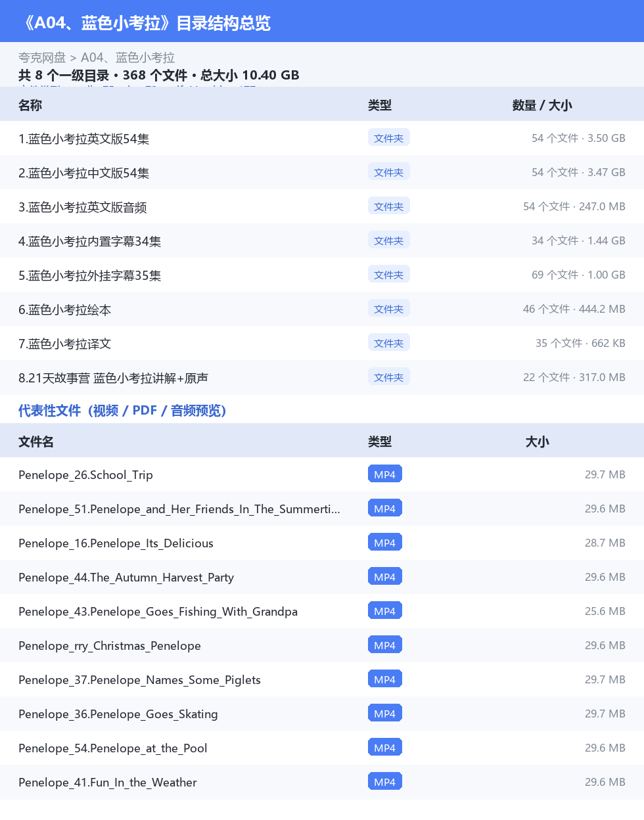Click file Penelope_51.Penelope_and_Her_Friends_In_The_Summerti...
Viewport: 644px width, 820px height.
179,509
